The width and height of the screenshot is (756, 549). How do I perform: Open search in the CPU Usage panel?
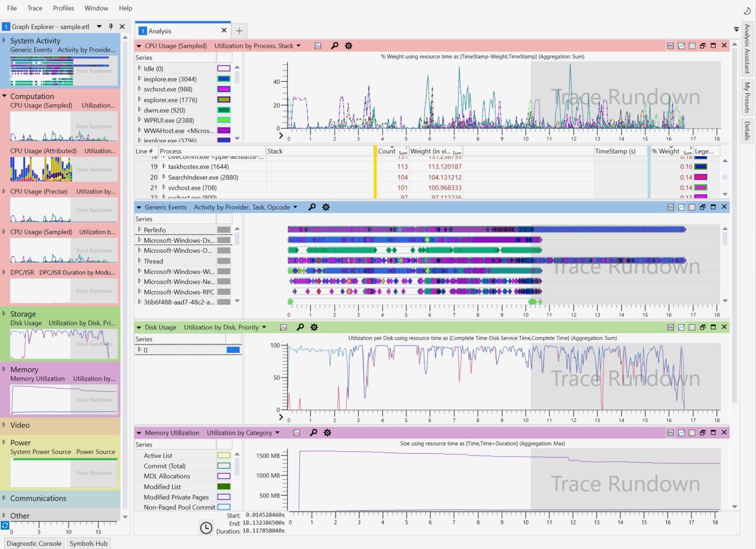(x=335, y=45)
